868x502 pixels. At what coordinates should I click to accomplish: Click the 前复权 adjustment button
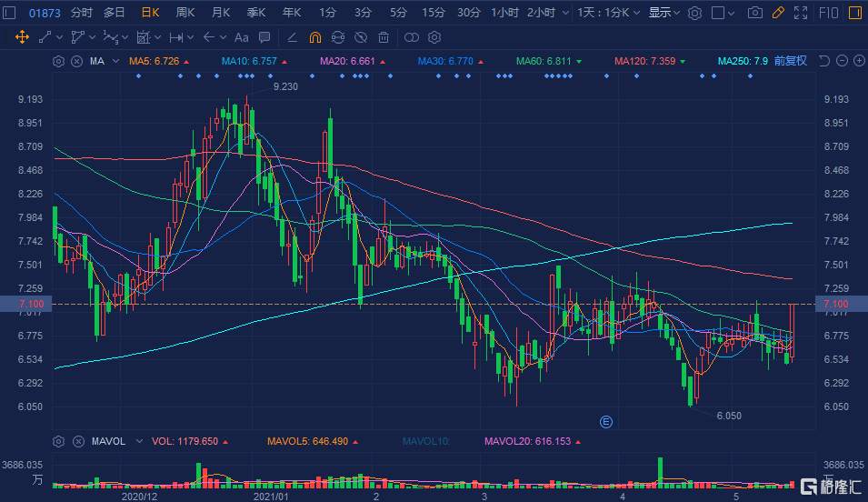[x=790, y=61]
